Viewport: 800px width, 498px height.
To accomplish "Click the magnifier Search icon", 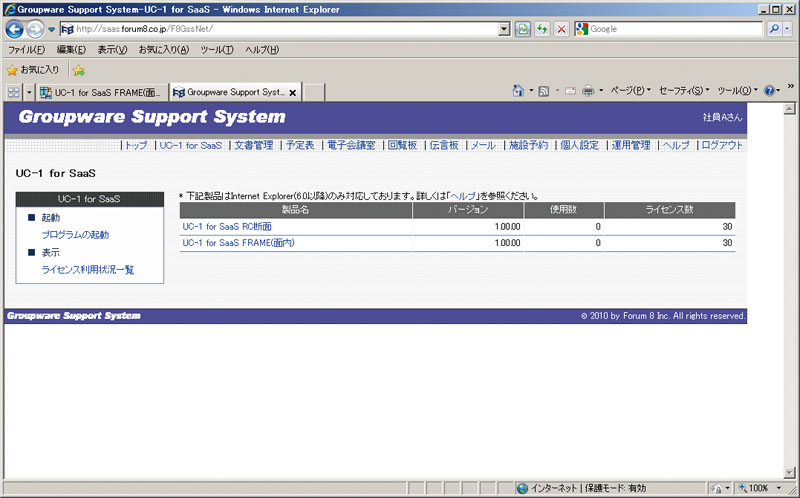I will (x=774, y=29).
